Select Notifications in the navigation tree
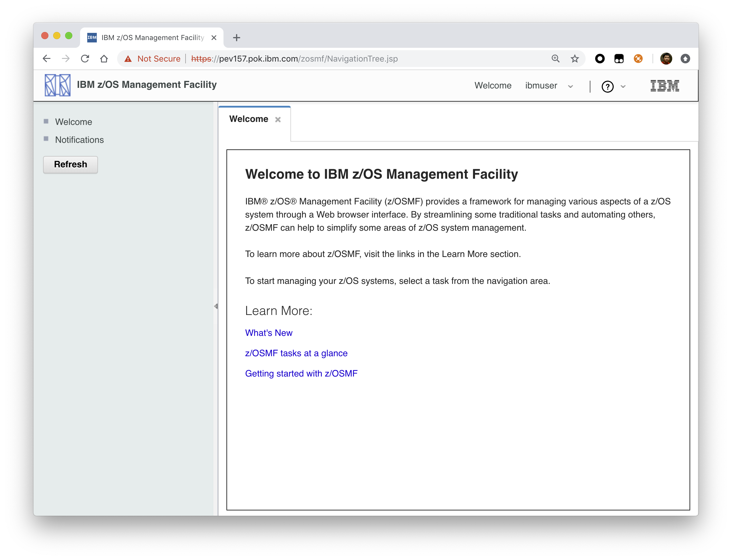Image resolution: width=732 pixels, height=560 pixels. click(79, 140)
